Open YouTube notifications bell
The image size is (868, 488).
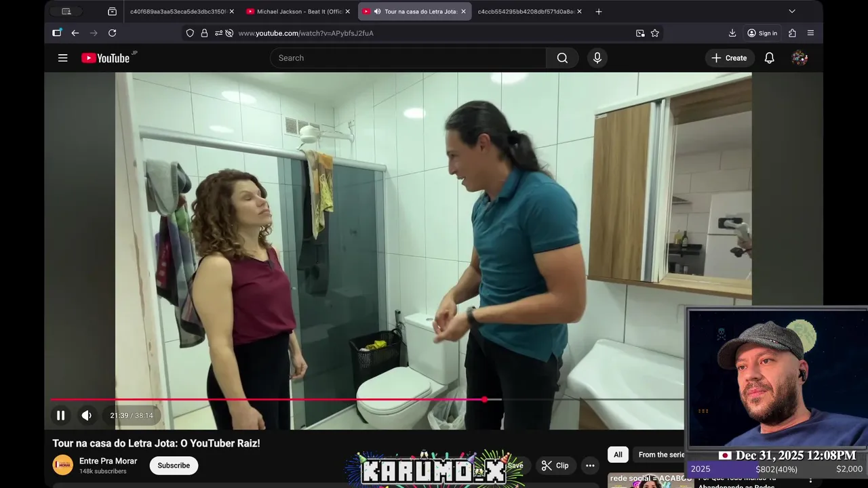click(x=769, y=58)
